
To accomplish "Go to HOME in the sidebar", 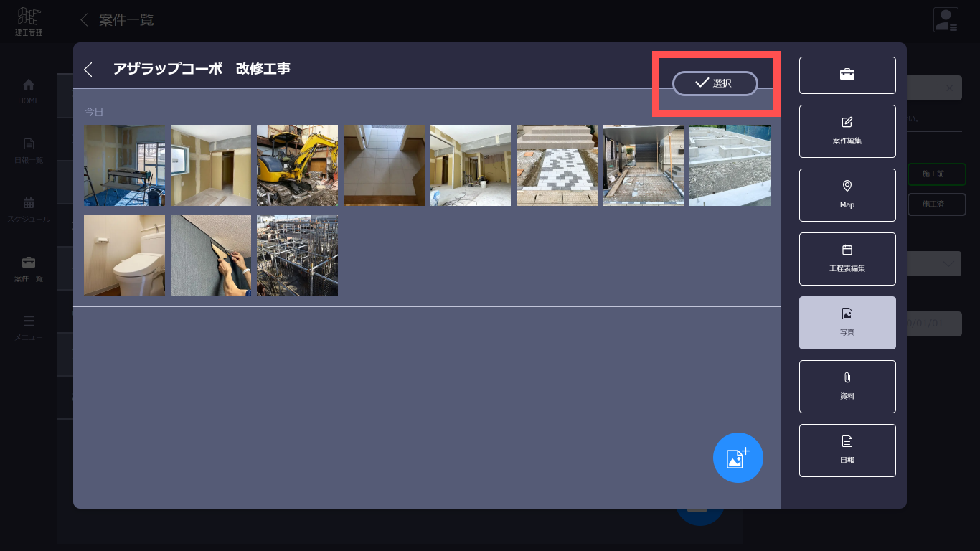I will 29,90.
